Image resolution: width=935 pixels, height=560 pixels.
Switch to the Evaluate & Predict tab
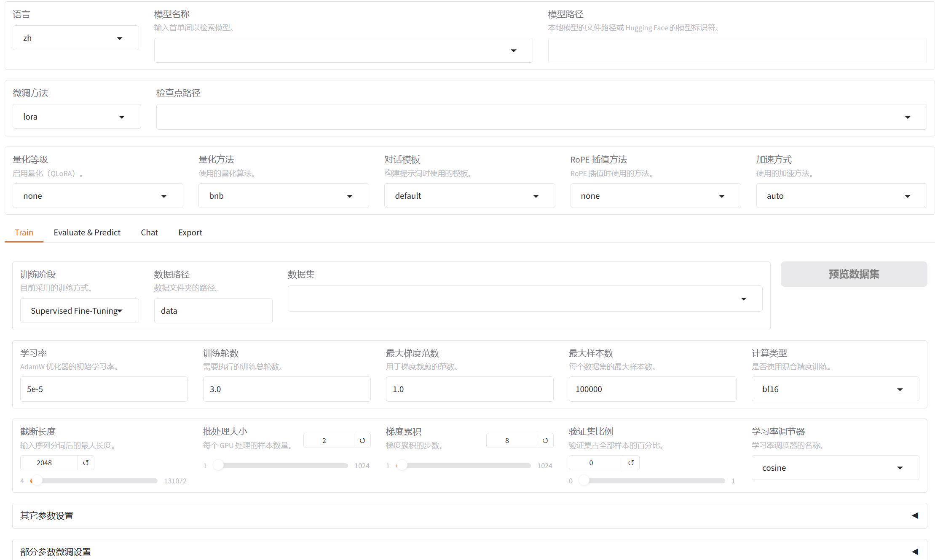pyautogui.click(x=87, y=232)
